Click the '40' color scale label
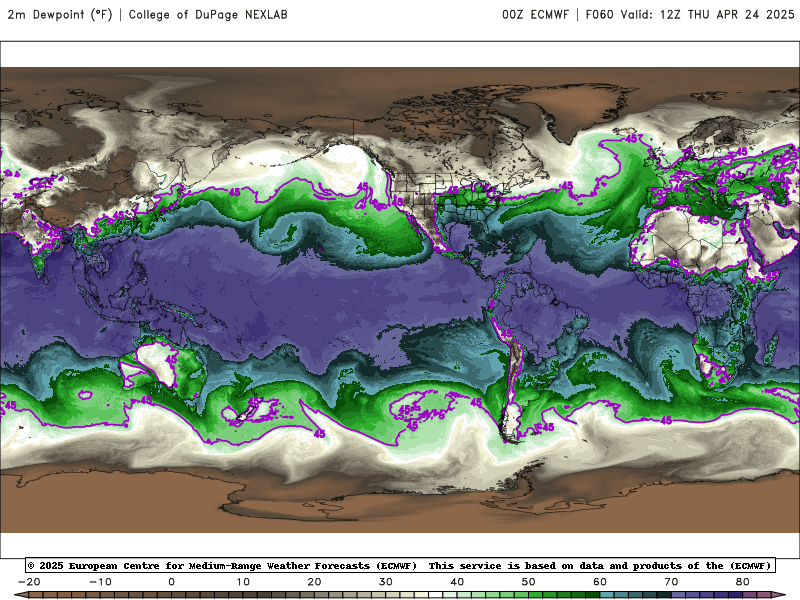This screenshot has height=600, width=800. tap(457, 582)
